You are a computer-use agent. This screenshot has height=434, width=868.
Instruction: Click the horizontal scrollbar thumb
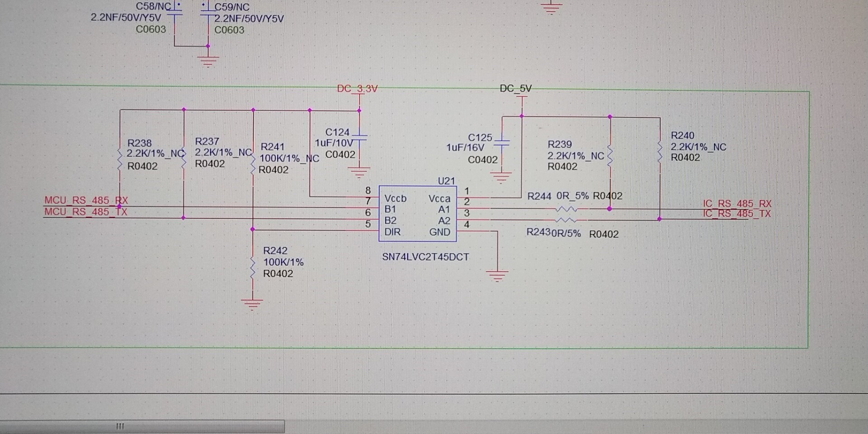tap(142, 426)
